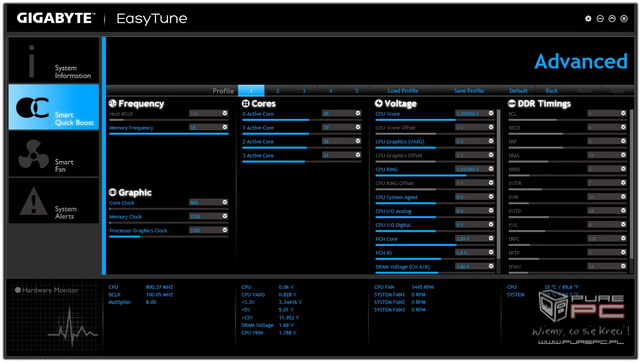
Task: Select Smart Quick Boost OC icon
Action: (33, 107)
